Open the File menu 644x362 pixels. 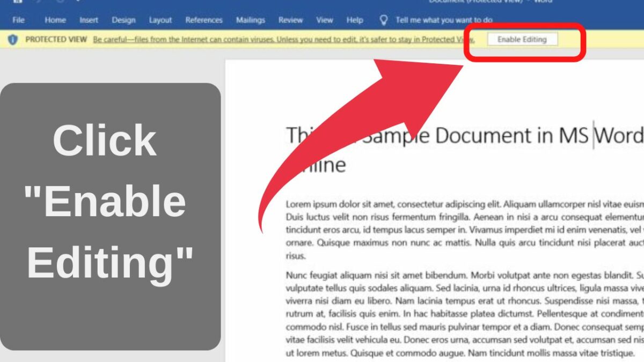tap(18, 20)
